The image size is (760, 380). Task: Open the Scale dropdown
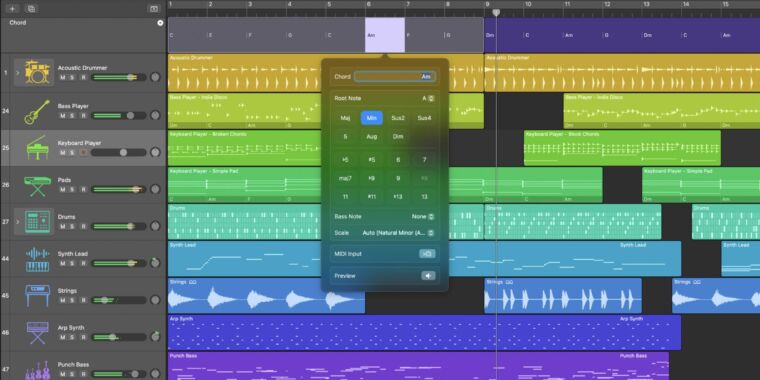(x=398, y=233)
